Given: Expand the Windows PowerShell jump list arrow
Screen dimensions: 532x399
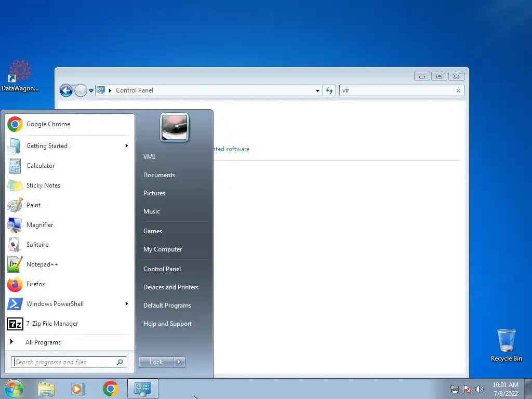Looking at the screenshot, I should [x=127, y=303].
